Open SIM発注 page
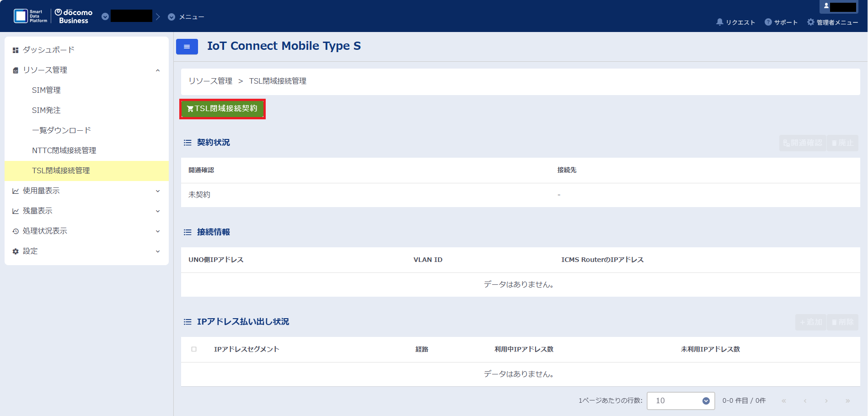The width and height of the screenshot is (868, 416). coord(86,110)
